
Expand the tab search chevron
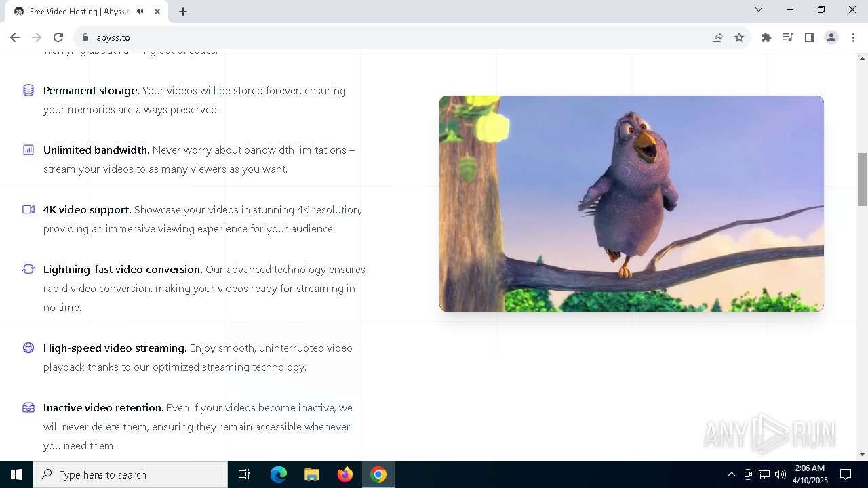point(759,9)
